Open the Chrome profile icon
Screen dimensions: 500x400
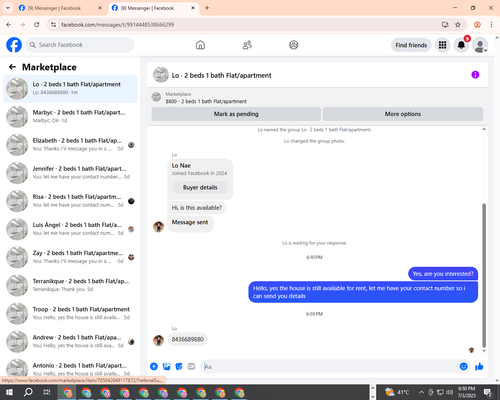(x=477, y=25)
